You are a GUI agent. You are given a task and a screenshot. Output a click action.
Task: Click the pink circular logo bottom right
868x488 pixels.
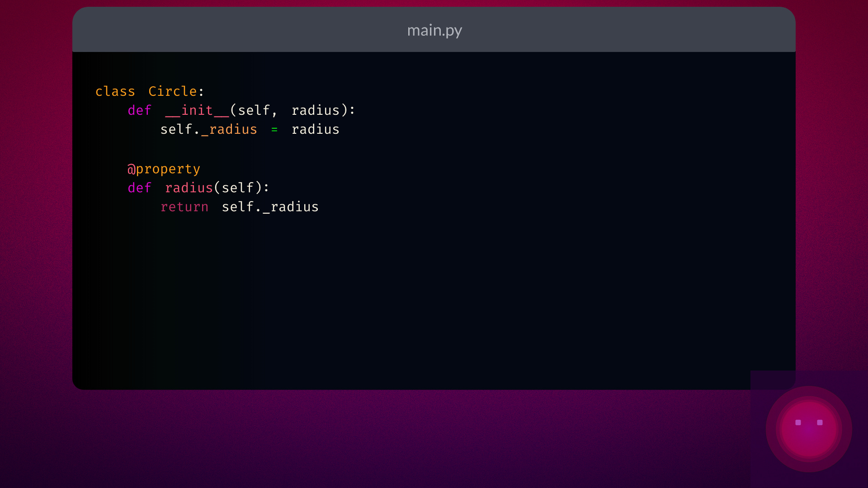tap(809, 429)
